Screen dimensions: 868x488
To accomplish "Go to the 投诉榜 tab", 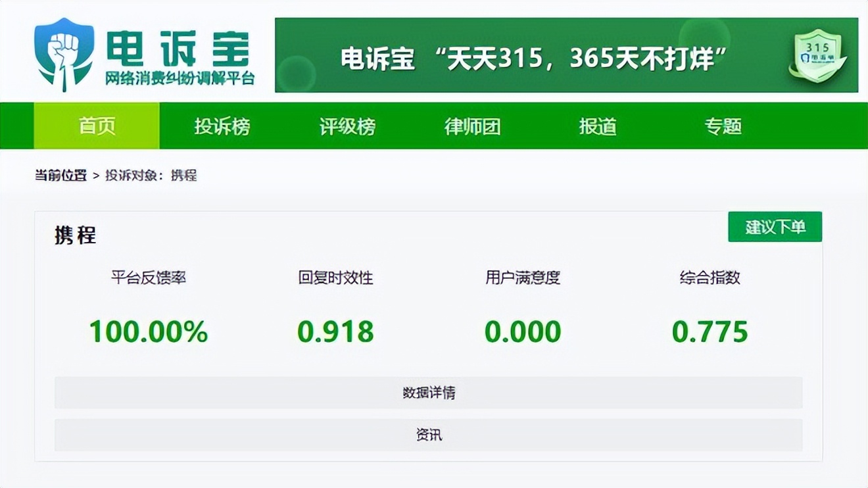I will (x=222, y=126).
